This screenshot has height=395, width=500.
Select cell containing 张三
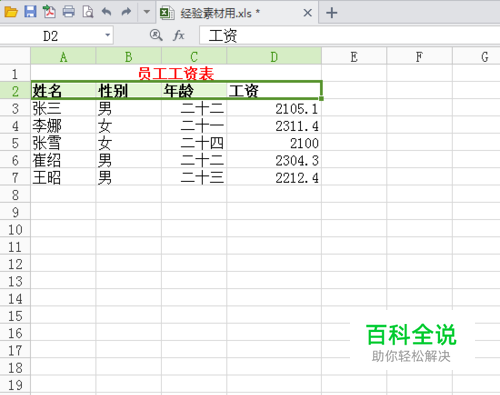pyautogui.click(x=63, y=108)
